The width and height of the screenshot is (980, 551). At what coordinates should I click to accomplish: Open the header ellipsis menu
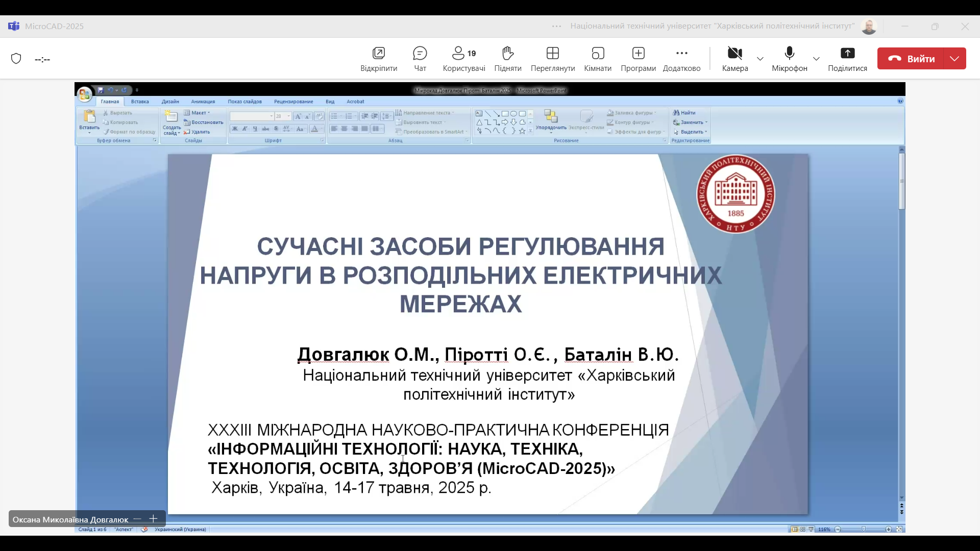(556, 27)
